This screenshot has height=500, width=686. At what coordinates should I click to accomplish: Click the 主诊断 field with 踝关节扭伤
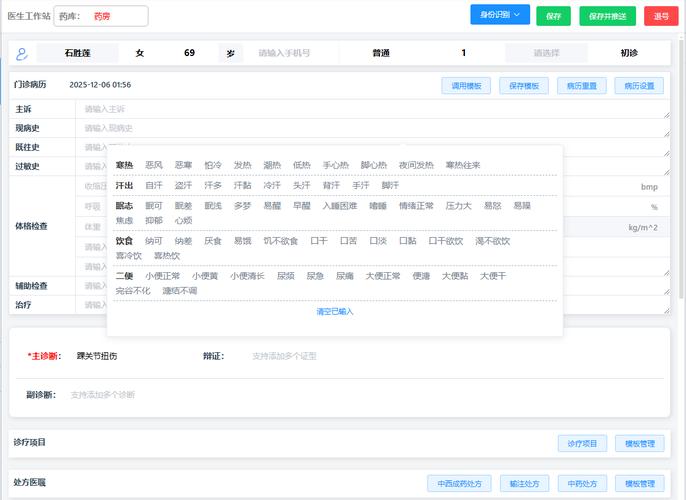tap(131, 356)
